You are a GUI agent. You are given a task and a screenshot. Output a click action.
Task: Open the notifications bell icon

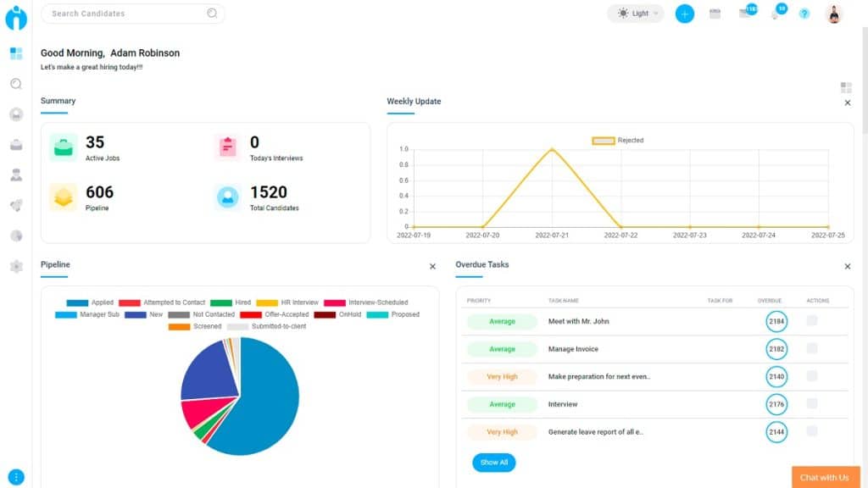click(776, 14)
